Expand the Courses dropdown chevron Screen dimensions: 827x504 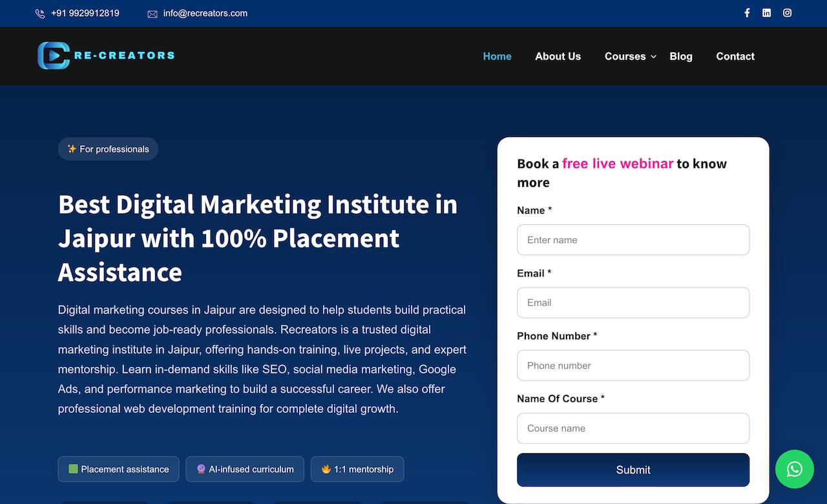click(653, 57)
